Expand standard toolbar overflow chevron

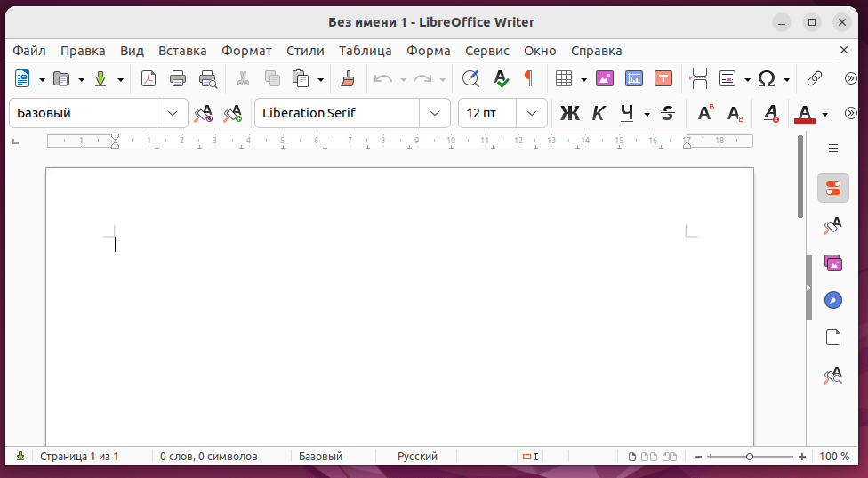851,78
